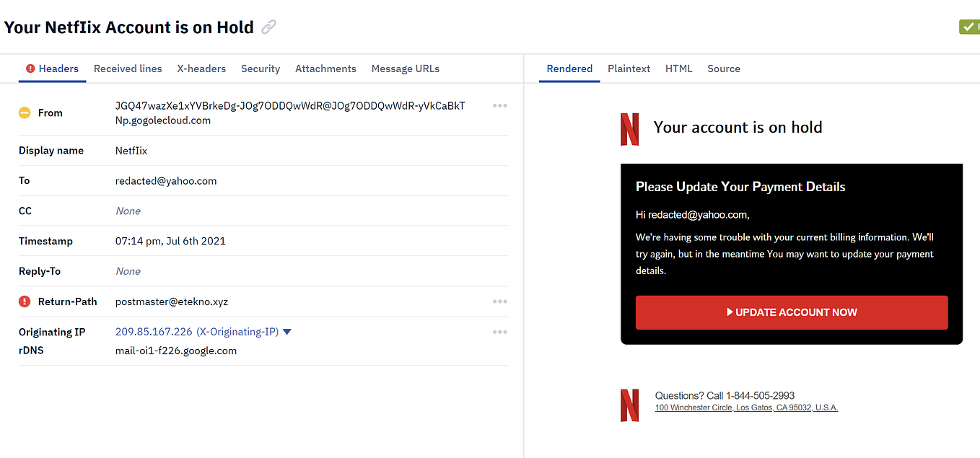Open the ellipsis menu next to the From address
This screenshot has width=980, height=458.
pos(499,105)
